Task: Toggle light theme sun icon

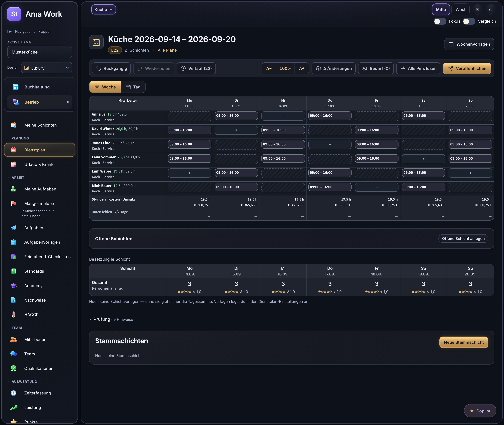Action: coord(478,10)
